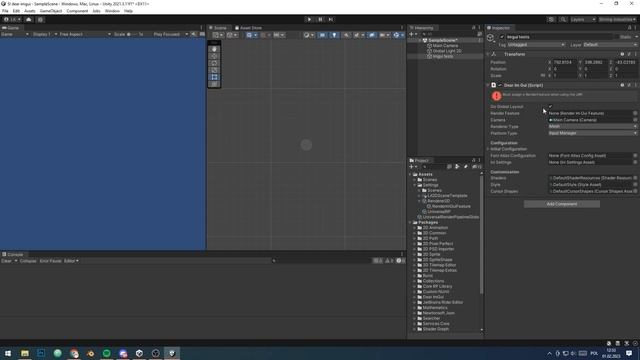Open the Component menu
Viewport: 640px width, 360px height.
point(77,11)
